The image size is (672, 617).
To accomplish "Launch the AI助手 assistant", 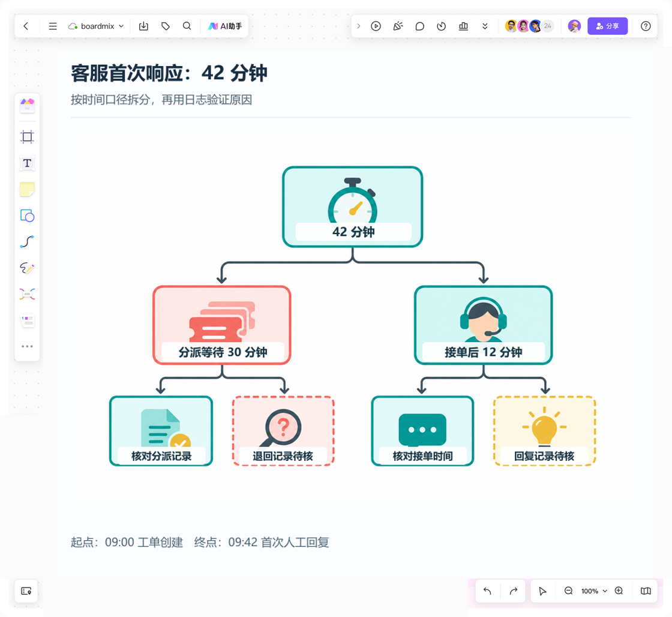I will click(225, 26).
